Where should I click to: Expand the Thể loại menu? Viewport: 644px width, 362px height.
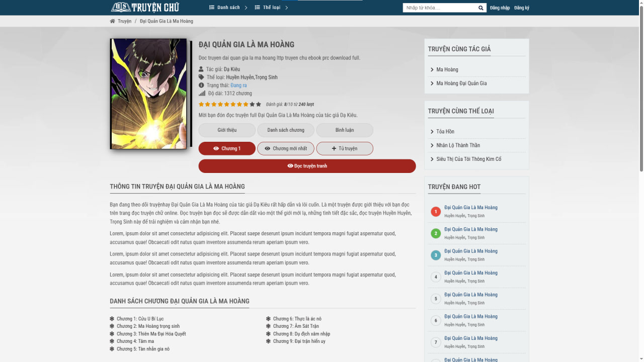[x=271, y=8]
